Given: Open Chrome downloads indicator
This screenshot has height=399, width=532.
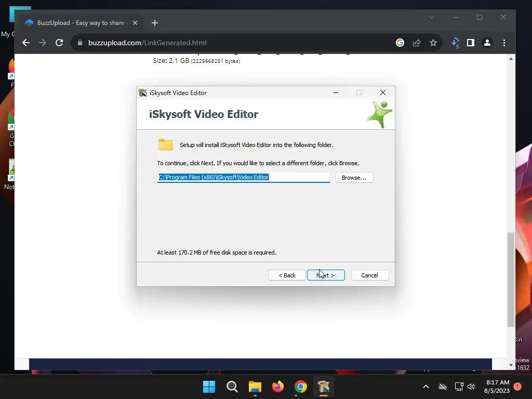Looking at the screenshot, I should (x=455, y=43).
